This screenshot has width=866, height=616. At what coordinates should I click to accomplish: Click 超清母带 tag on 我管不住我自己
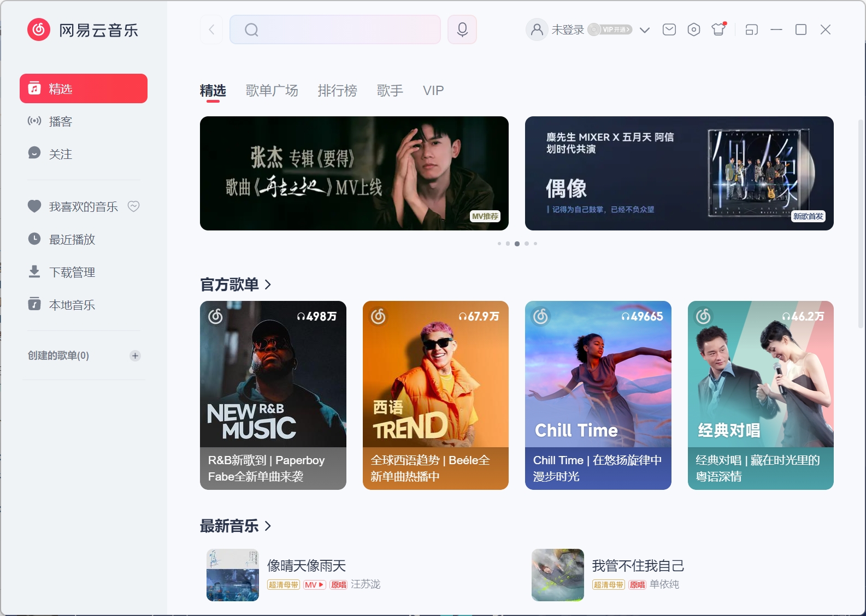609,585
